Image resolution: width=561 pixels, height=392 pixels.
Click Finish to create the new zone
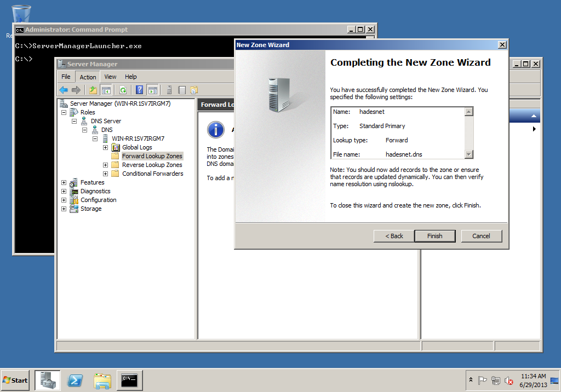(434, 236)
